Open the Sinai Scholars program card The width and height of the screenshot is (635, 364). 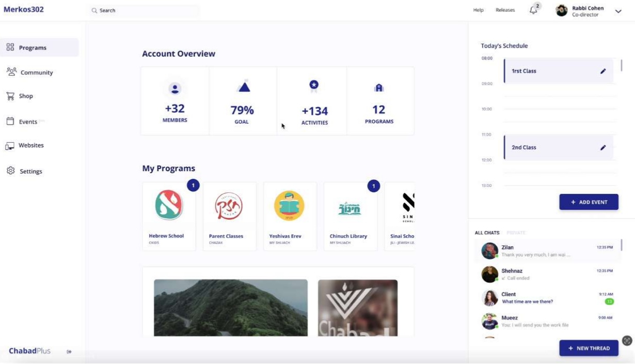coord(400,217)
